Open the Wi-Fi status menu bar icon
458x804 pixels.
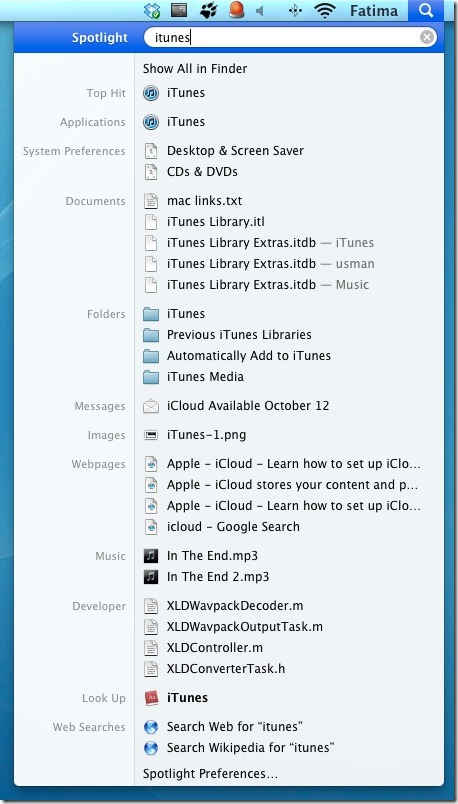pos(325,10)
